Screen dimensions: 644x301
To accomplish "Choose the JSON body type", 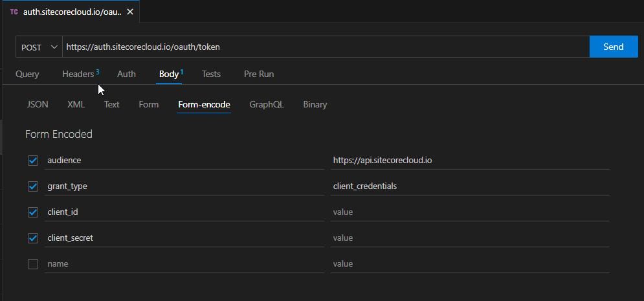I will (38, 104).
